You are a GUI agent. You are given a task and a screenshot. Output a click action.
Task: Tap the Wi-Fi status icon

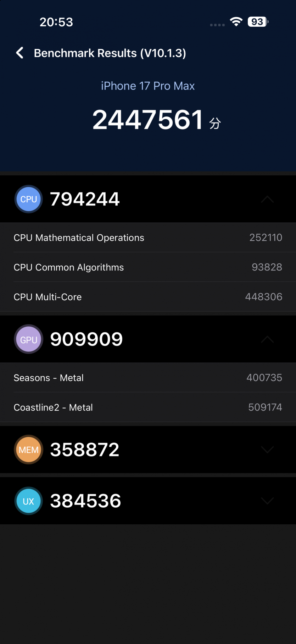click(236, 22)
